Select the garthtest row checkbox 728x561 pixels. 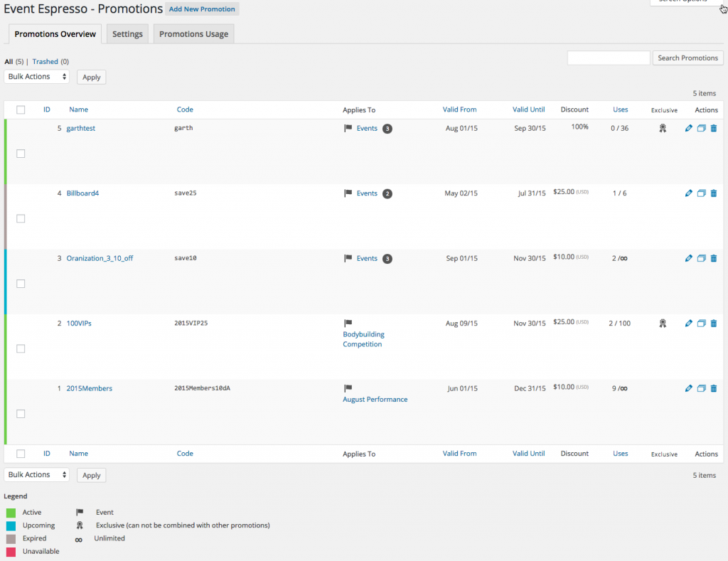click(x=21, y=154)
